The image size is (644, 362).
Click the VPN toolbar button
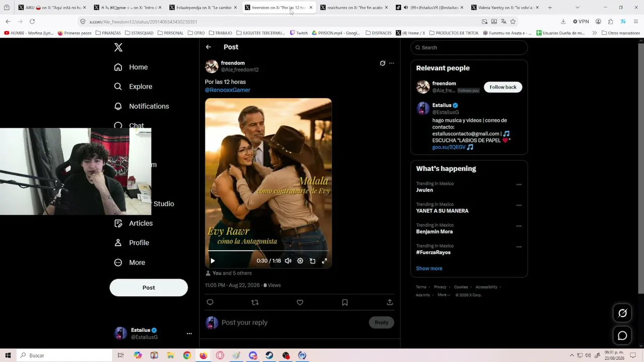[x=581, y=22]
